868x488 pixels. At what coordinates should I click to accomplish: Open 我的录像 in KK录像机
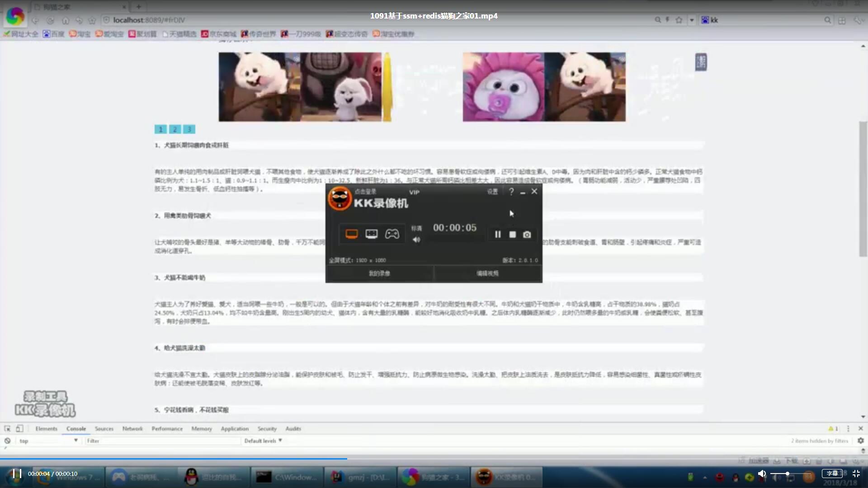379,273
